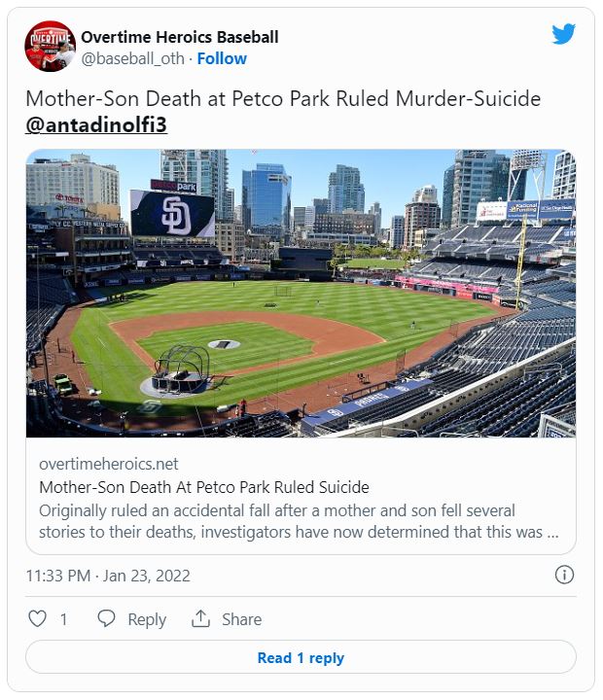The image size is (603, 700).
Task: Click the reply speech bubble icon
Action: pyautogui.click(x=106, y=618)
